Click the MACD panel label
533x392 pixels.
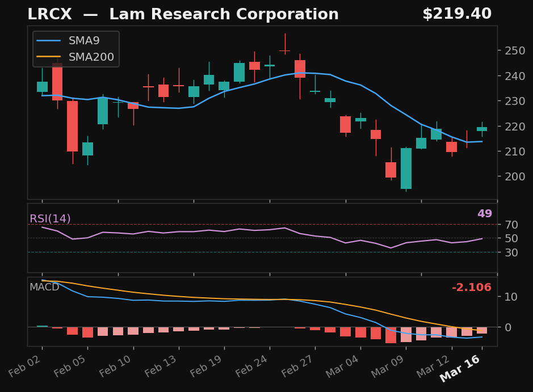tap(44, 288)
